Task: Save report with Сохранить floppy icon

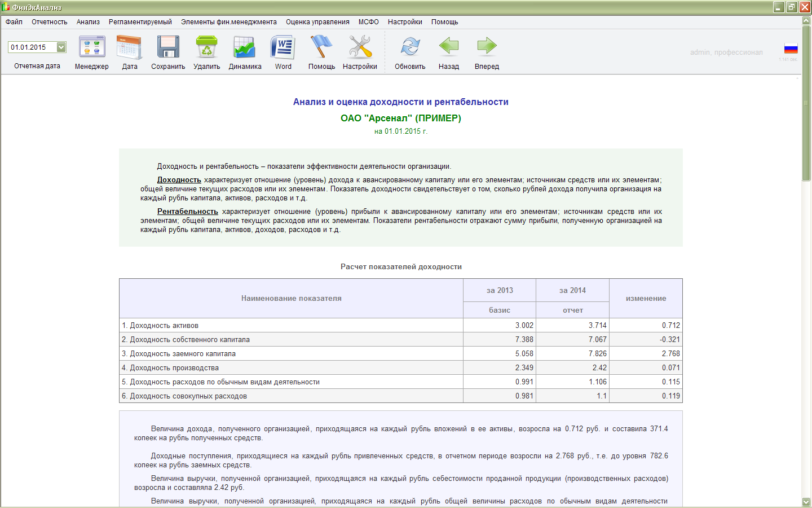Action: [168, 47]
